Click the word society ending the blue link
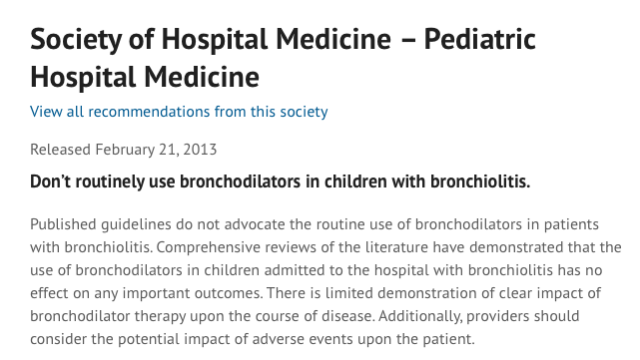The image size is (640, 360). (x=304, y=112)
